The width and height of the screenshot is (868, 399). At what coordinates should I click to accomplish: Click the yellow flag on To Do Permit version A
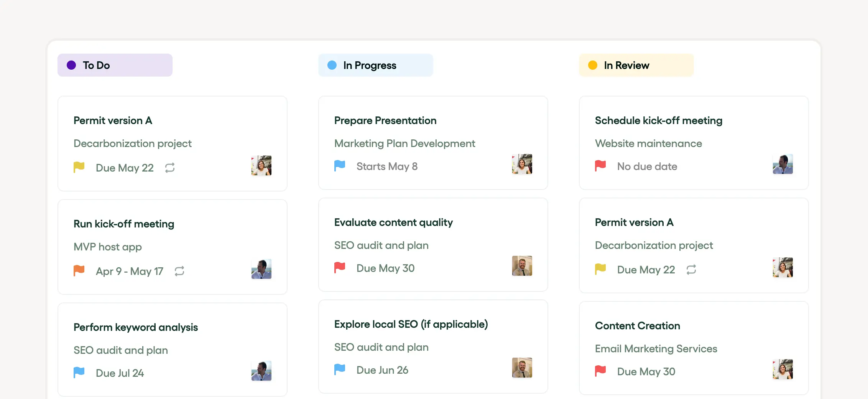click(x=79, y=167)
